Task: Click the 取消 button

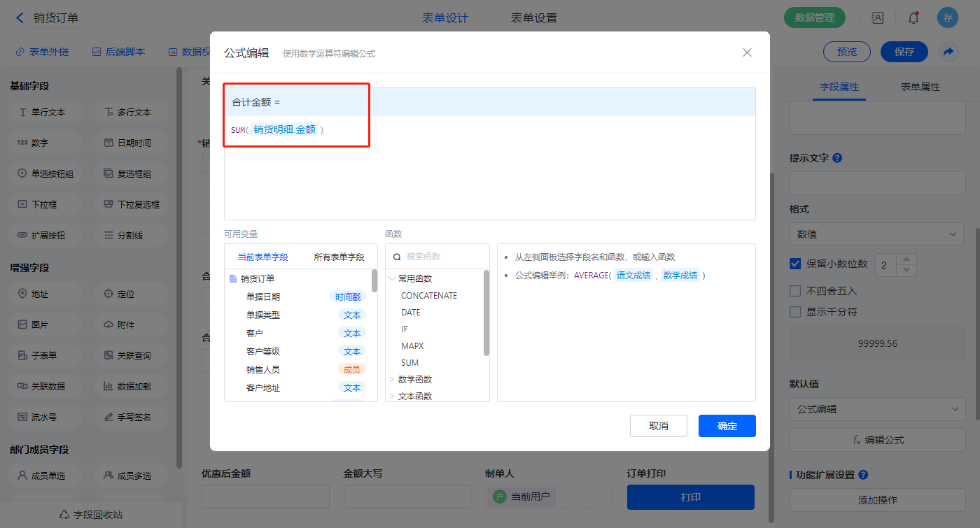Action: (x=658, y=426)
